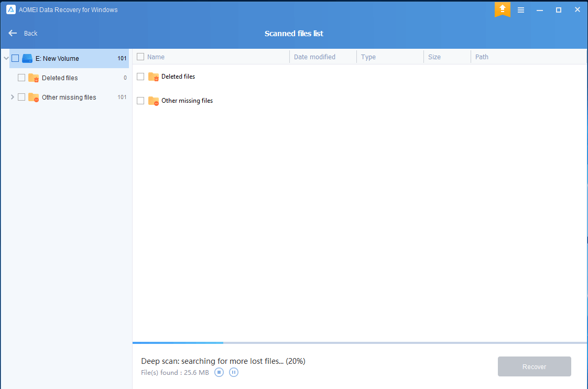Click the Recover button
Viewport: 588px width, 389px height.
pos(535,366)
